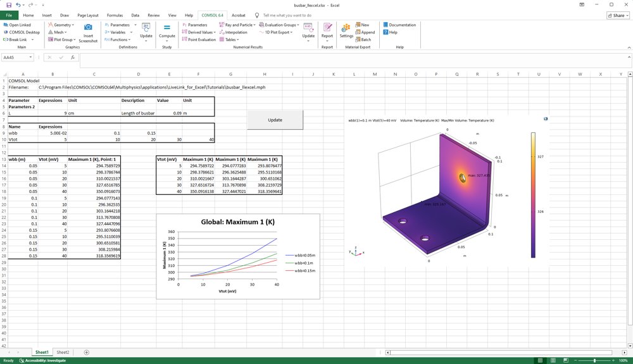
Task: Click the Tell me lightbulb icon
Action: (257, 15)
